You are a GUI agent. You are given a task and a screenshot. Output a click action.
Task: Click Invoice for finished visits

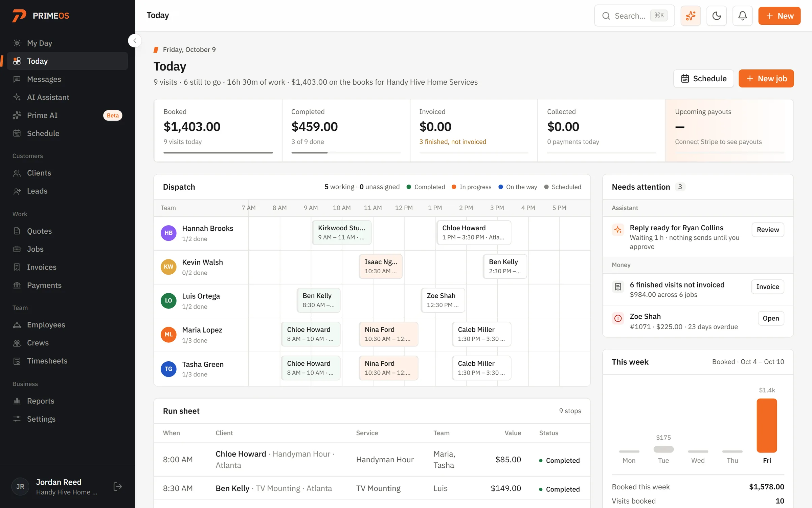tap(768, 287)
